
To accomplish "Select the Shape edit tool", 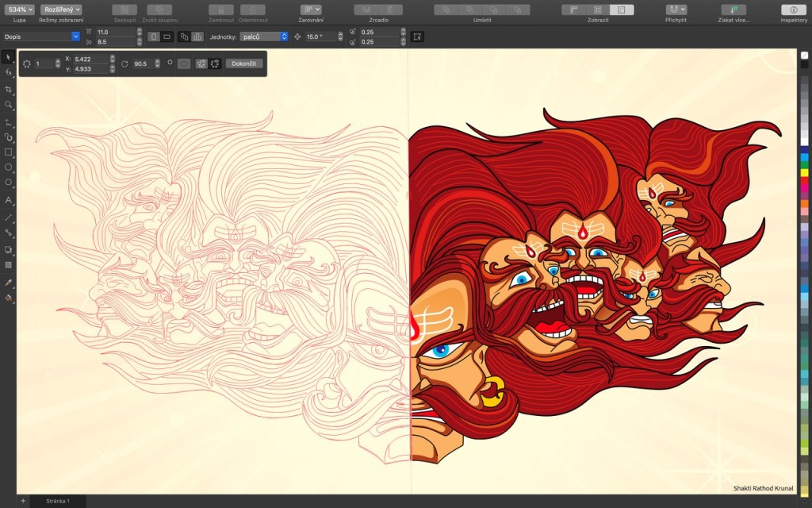I will pos(8,72).
